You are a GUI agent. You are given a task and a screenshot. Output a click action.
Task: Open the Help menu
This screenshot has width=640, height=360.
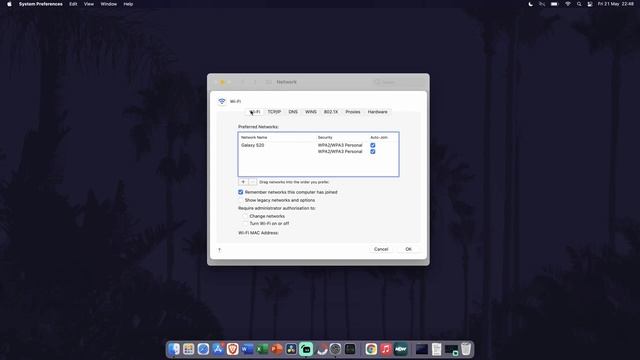[128, 4]
